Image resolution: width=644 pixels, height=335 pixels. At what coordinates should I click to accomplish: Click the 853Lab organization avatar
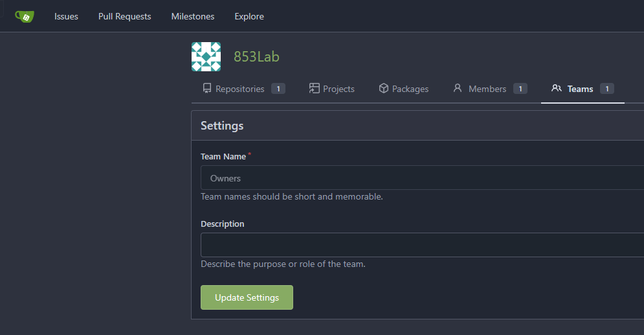[x=206, y=57]
